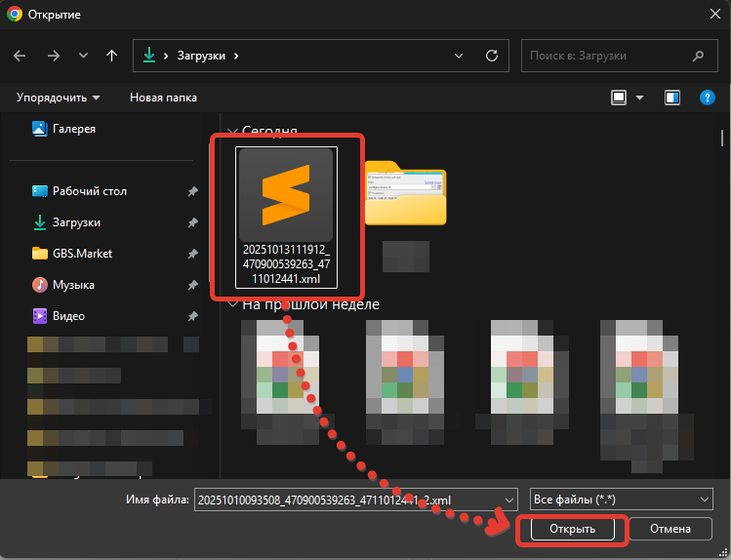
Task: Expand view options dropdown arrow
Action: pos(640,98)
